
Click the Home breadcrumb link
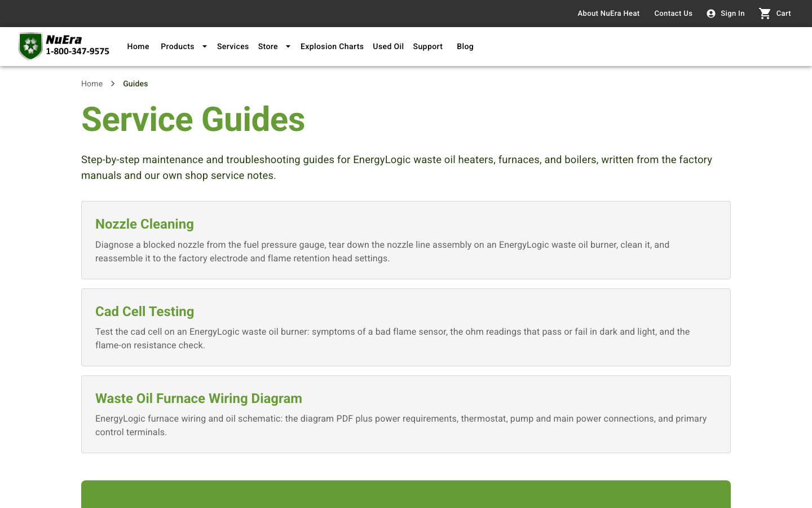92,84
